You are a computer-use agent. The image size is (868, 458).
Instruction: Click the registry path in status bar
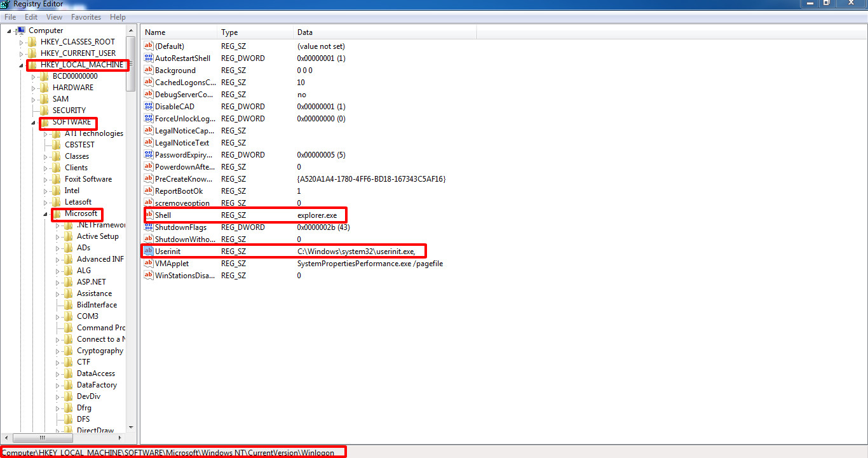point(168,453)
